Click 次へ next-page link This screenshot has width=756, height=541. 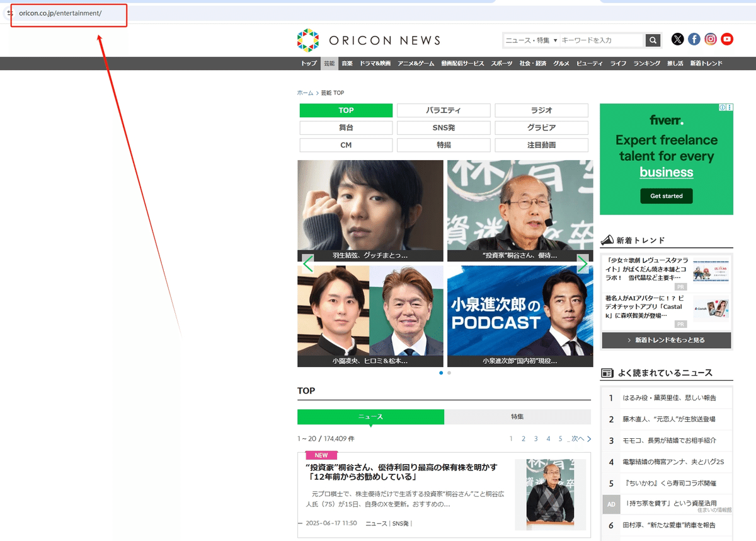581,439
